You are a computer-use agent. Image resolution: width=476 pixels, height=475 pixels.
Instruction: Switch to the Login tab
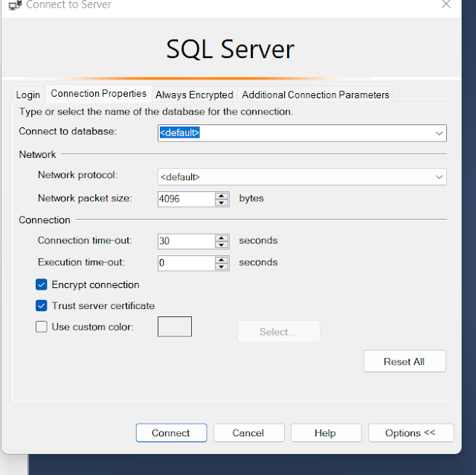point(28,95)
